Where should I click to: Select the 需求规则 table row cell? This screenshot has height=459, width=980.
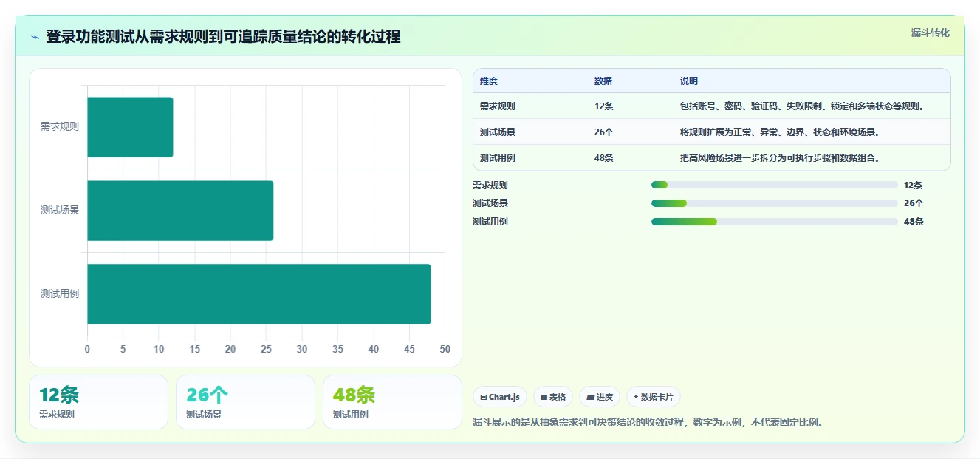[x=498, y=106]
